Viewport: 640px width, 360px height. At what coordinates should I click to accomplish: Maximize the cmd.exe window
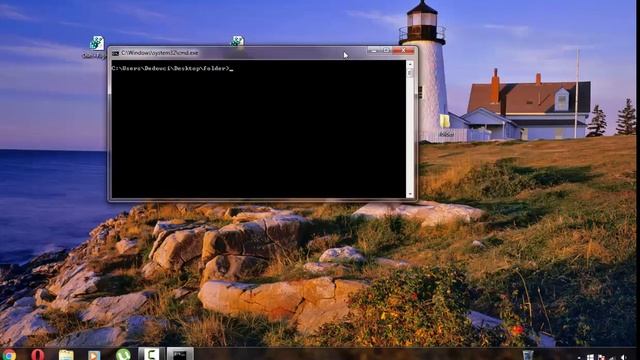[x=386, y=50]
